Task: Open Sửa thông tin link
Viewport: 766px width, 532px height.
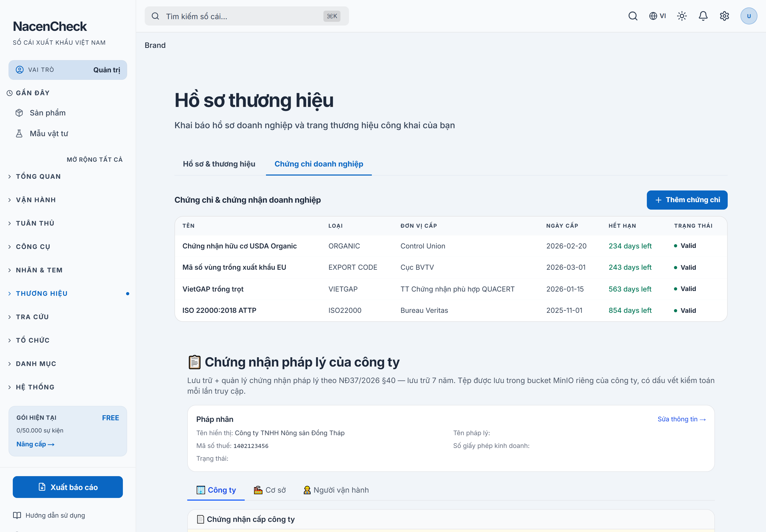Action: point(682,419)
